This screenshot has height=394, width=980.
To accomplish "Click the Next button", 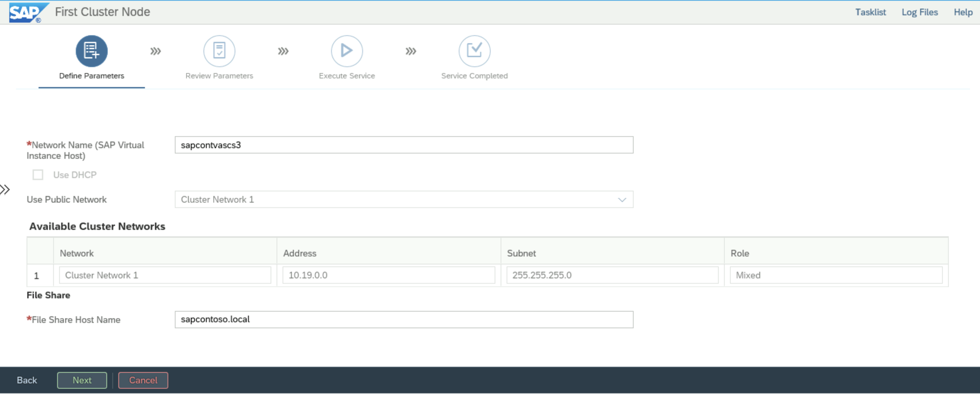I will pos(81,380).
